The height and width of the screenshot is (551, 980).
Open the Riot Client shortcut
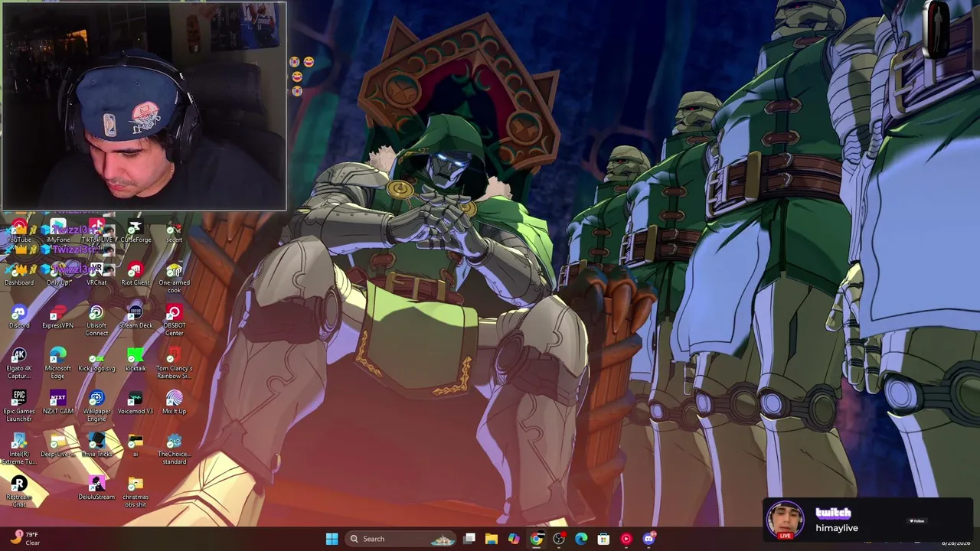[x=136, y=273]
